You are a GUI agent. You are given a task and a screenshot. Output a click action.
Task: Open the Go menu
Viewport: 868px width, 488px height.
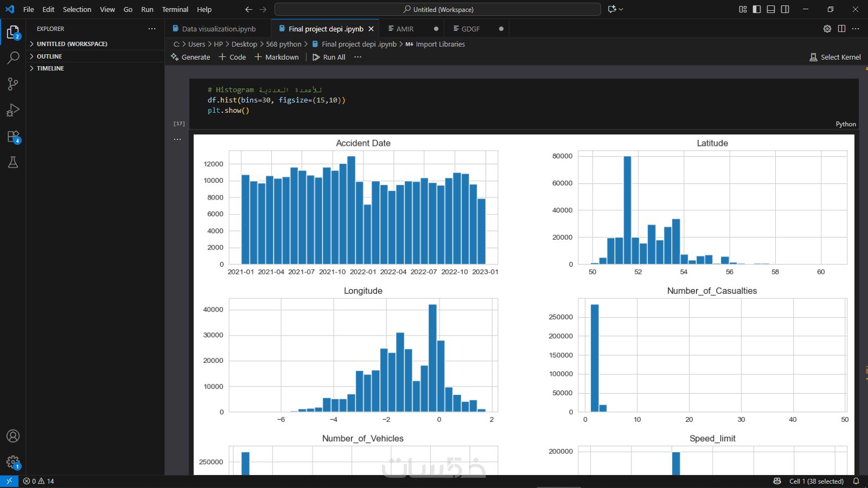(x=128, y=9)
